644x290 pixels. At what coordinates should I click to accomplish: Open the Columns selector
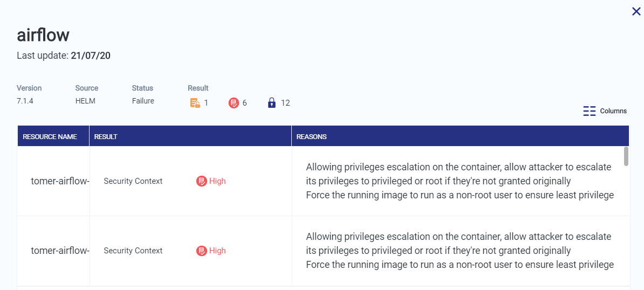[605, 111]
